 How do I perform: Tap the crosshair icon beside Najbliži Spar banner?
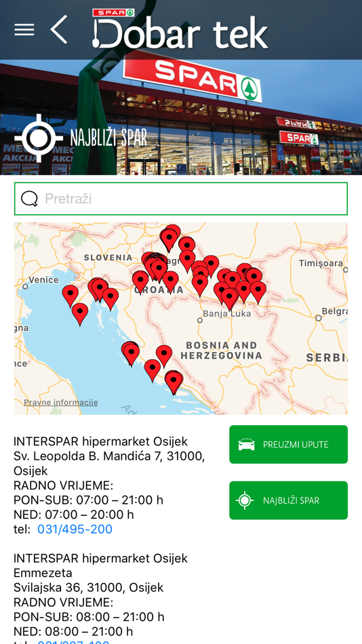(39, 138)
